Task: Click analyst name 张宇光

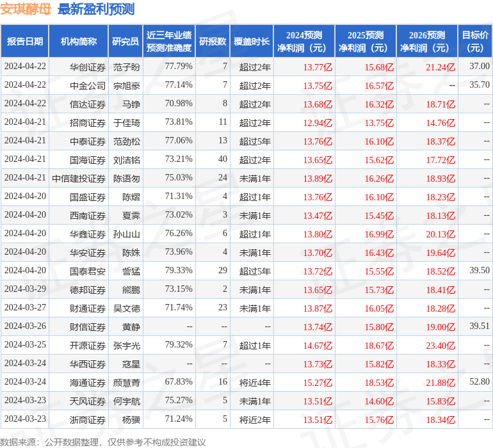Action: click(x=126, y=345)
